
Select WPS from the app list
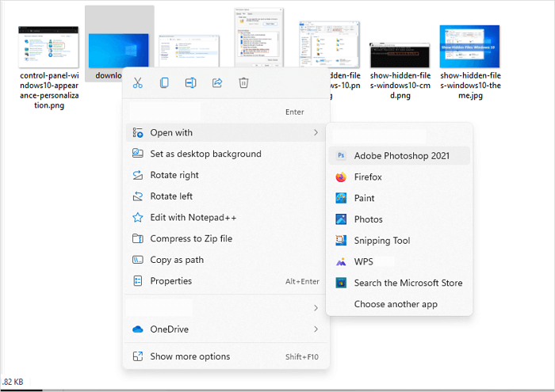click(365, 261)
